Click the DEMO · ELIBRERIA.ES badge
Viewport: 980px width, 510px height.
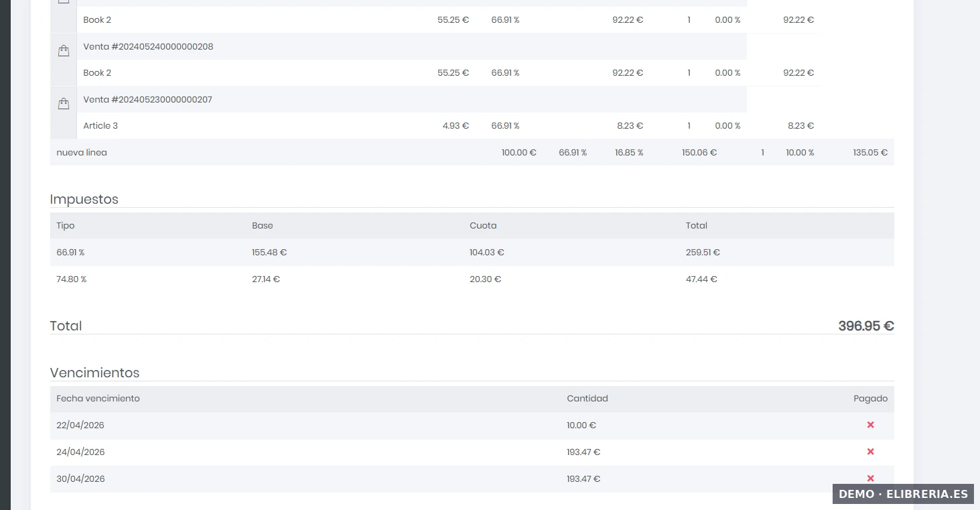(903, 494)
